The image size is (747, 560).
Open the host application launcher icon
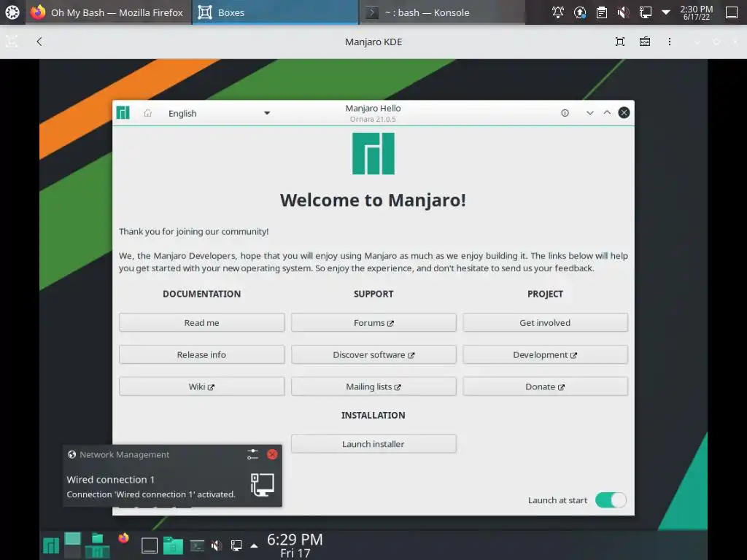tap(12, 12)
